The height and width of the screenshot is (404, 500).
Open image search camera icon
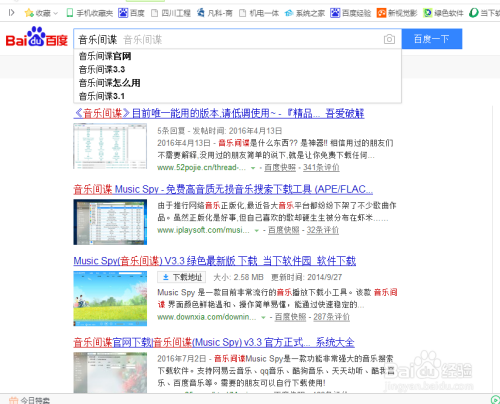(x=389, y=39)
